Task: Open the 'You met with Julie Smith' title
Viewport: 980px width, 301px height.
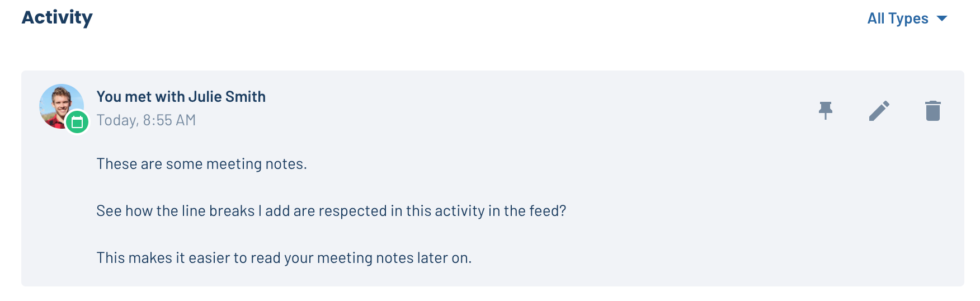Action: coord(181,97)
